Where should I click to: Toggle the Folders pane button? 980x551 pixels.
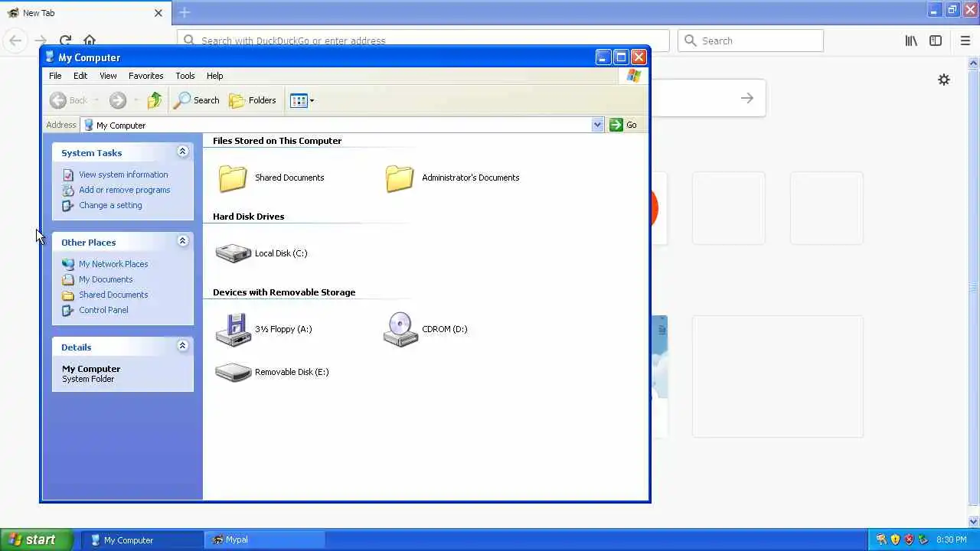pos(253,100)
